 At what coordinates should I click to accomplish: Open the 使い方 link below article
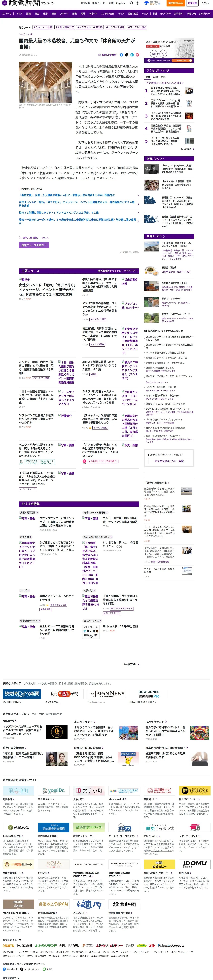click(x=45, y=238)
